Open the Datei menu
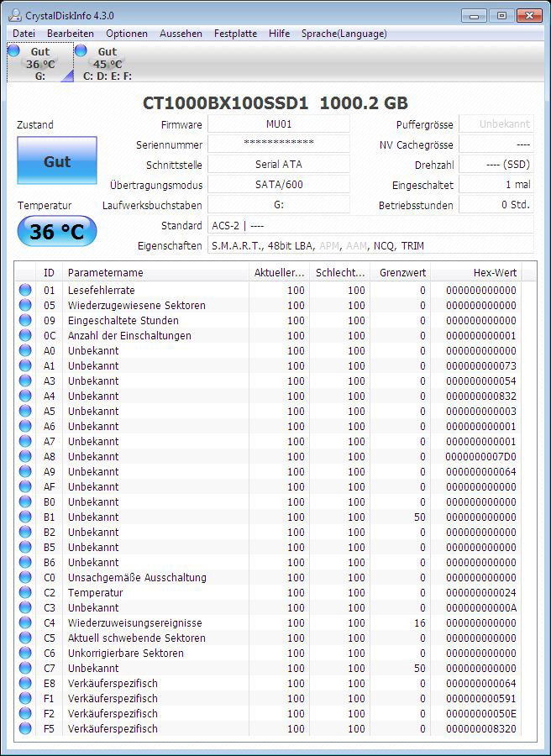Screen dimensions: 551x756 [x=24, y=34]
